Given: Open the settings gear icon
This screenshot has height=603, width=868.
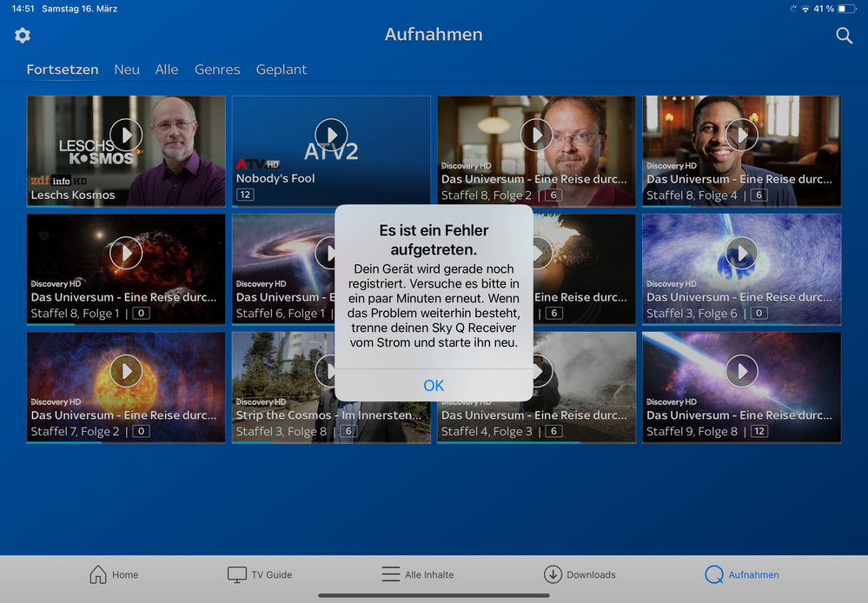Looking at the screenshot, I should [x=23, y=36].
